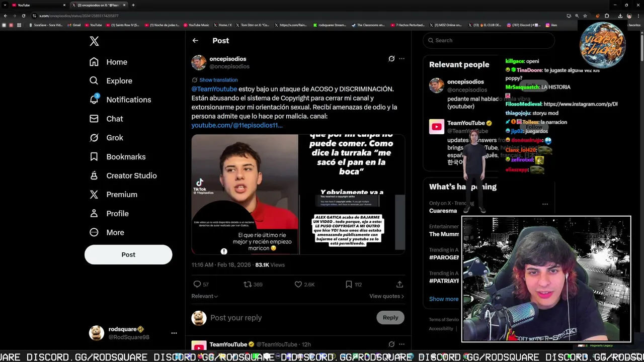Click the 83.1K Views count
Screen dimensions: 644x362
point(270,265)
